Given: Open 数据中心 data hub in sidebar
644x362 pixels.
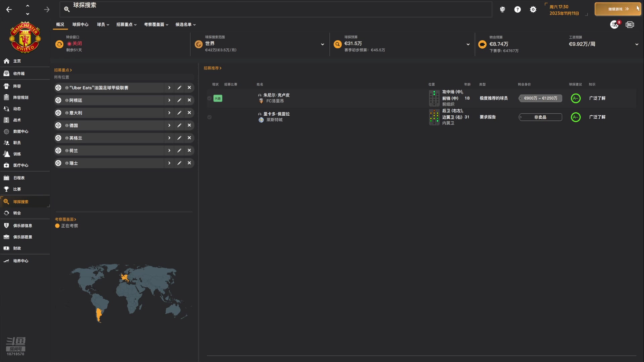Looking at the screenshot, I should click(25, 131).
